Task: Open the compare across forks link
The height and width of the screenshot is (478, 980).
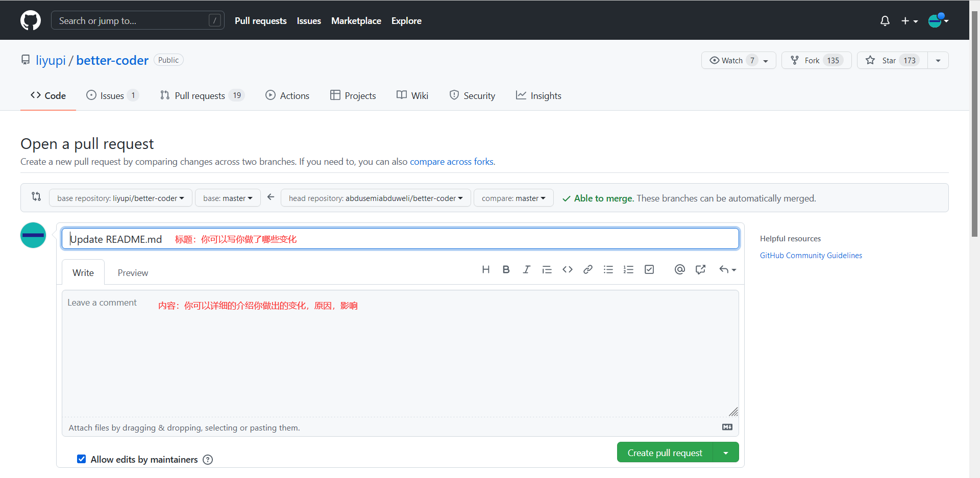Action: click(x=451, y=162)
